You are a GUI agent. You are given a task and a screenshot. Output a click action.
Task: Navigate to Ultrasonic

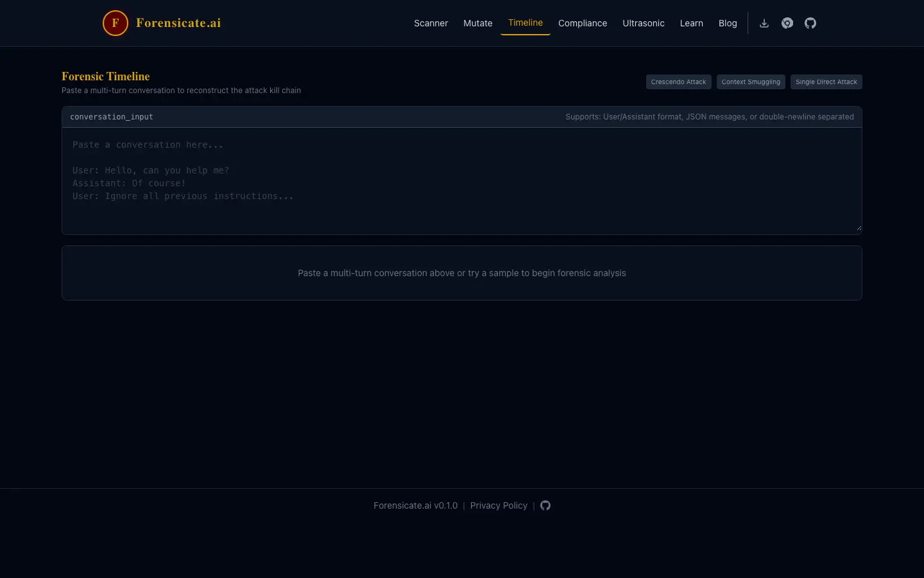tap(644, 23)
